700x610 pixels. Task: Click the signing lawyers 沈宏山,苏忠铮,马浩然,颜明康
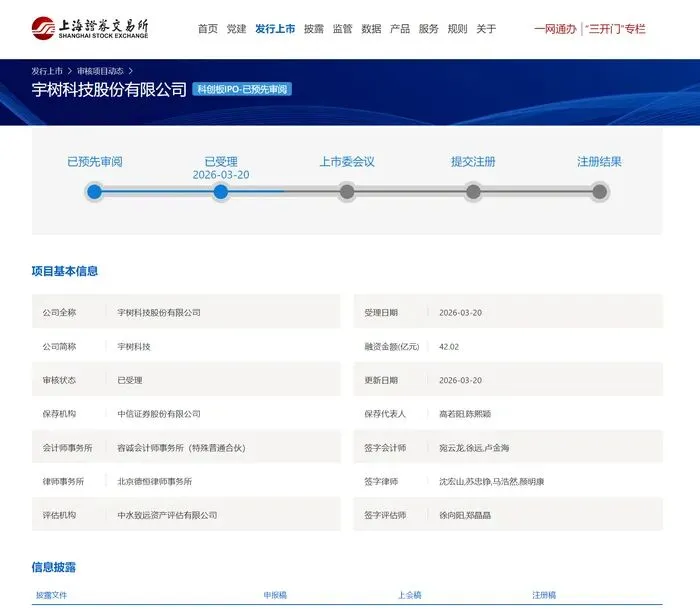pyautogui.click(x=492, y=481)
